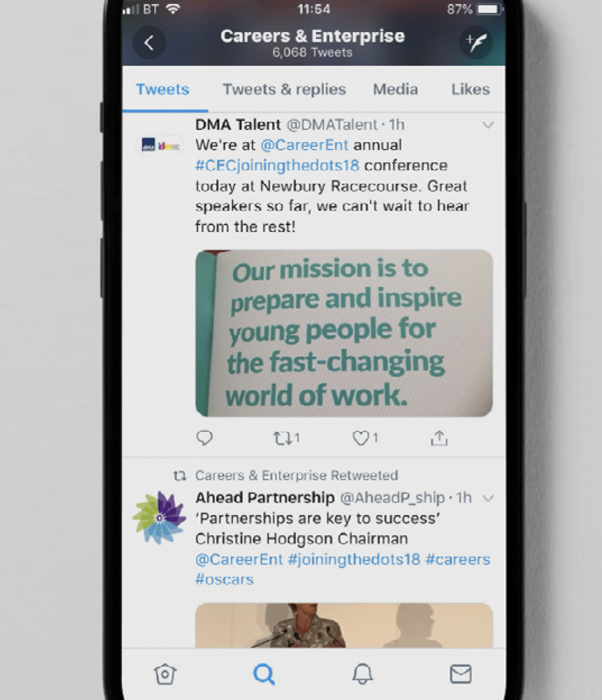This screenshot has width=602, height=700.
Task: Switch to the Media tab
Action: (395, 89)
